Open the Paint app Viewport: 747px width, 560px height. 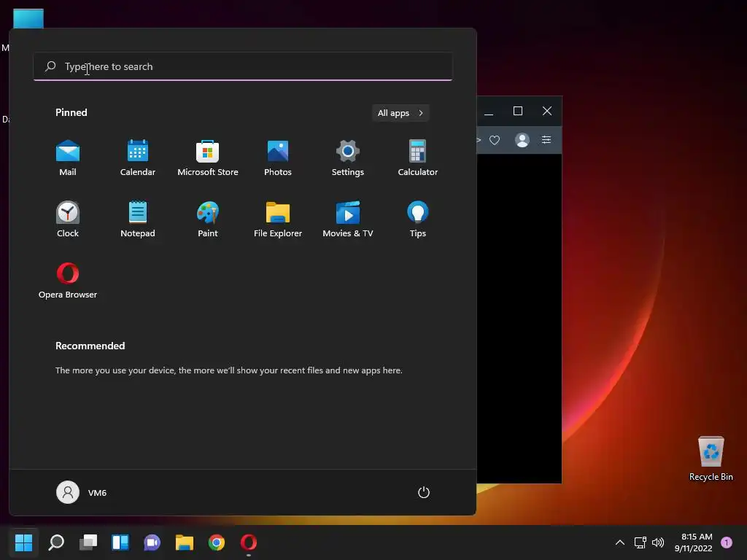208,219
